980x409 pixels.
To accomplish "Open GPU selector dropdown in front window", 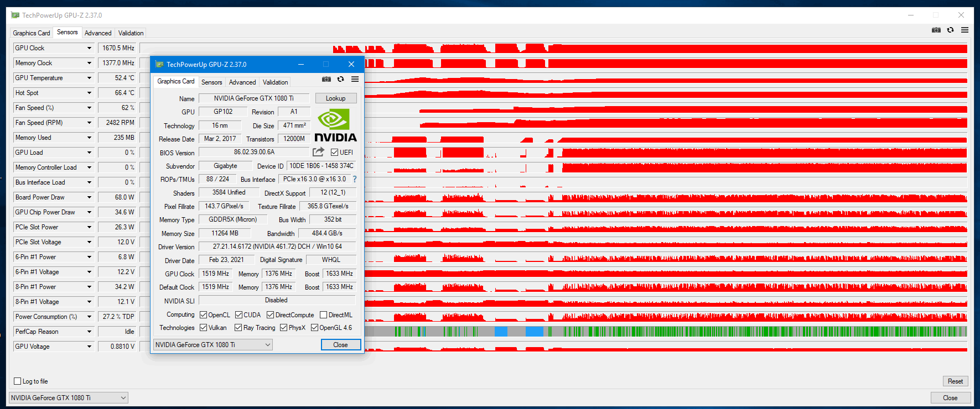I will (x=213, y=345).
